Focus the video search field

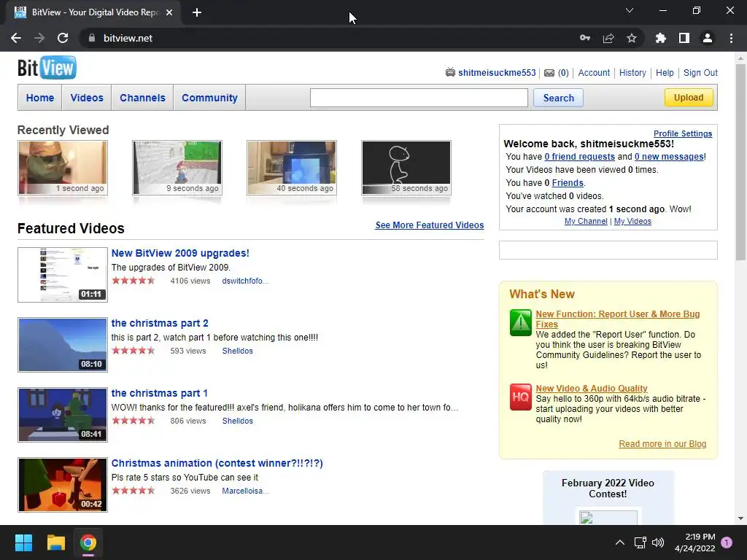pos(419,98)
